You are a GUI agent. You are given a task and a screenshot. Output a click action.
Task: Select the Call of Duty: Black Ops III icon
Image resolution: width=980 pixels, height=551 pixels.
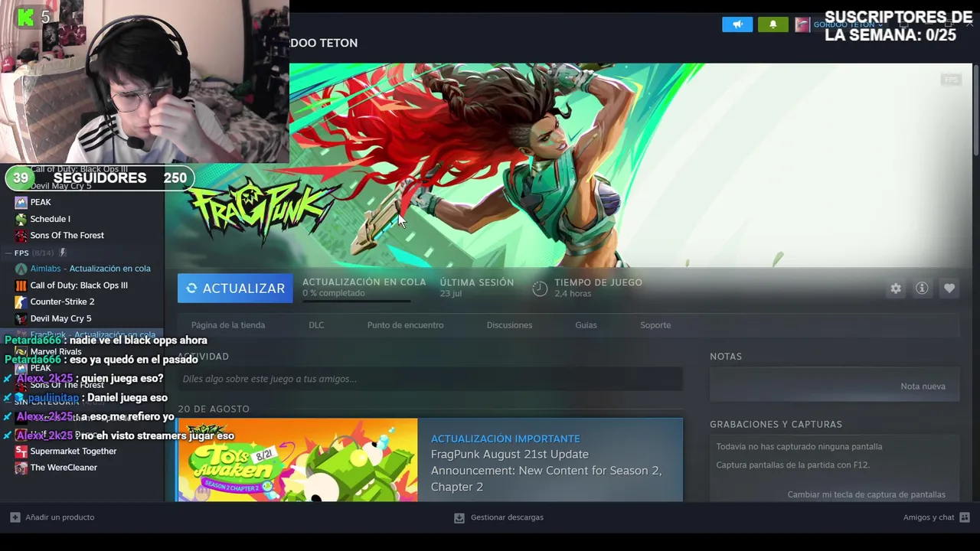click(x=21, y=285)
